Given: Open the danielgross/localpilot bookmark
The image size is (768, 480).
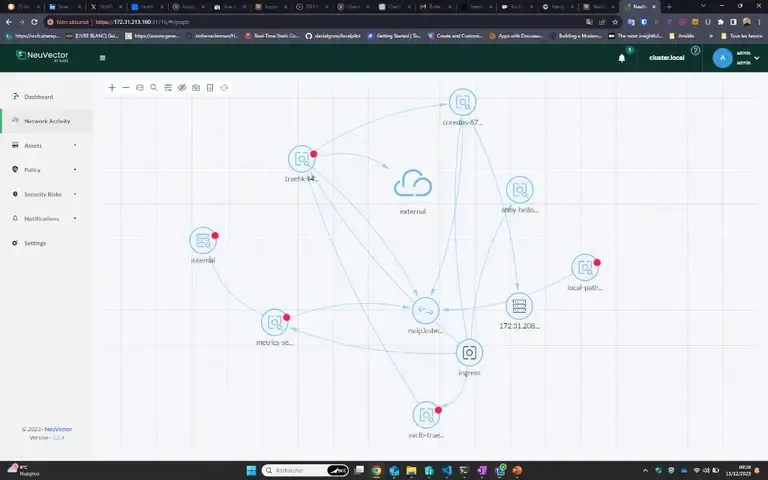Looking at the screenshot, I should [333, 36].
